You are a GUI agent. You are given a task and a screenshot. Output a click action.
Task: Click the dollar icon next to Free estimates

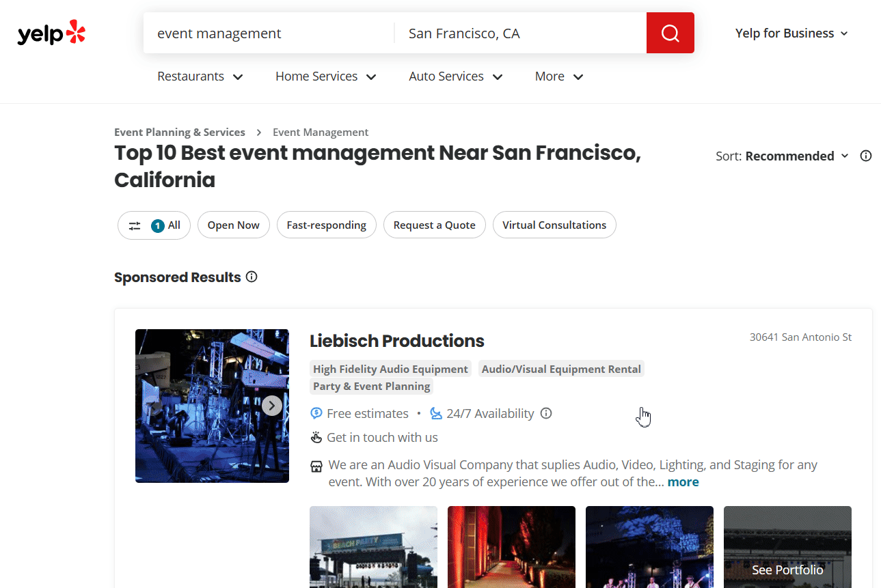coord(316,413)
